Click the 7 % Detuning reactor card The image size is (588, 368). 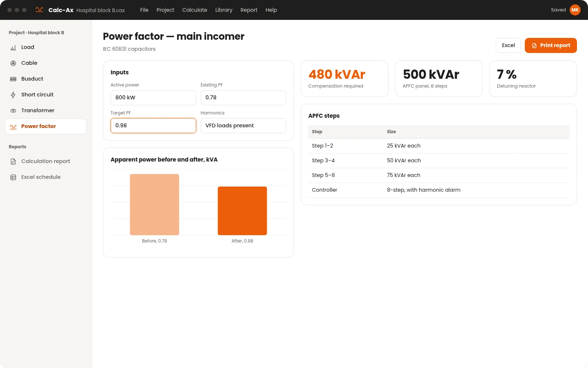533,79
